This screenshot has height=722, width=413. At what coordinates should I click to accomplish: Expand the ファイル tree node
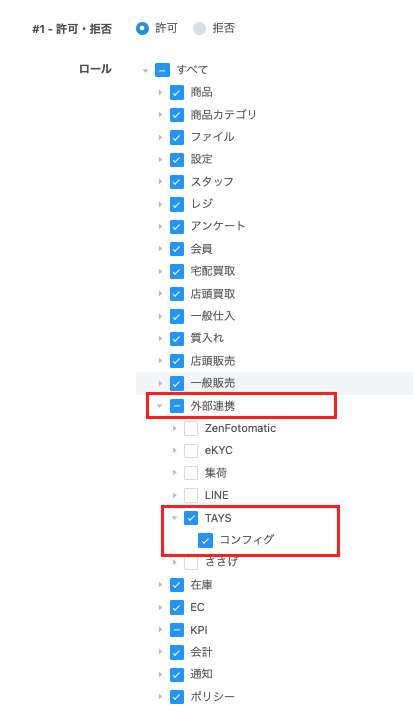(160, 137)
